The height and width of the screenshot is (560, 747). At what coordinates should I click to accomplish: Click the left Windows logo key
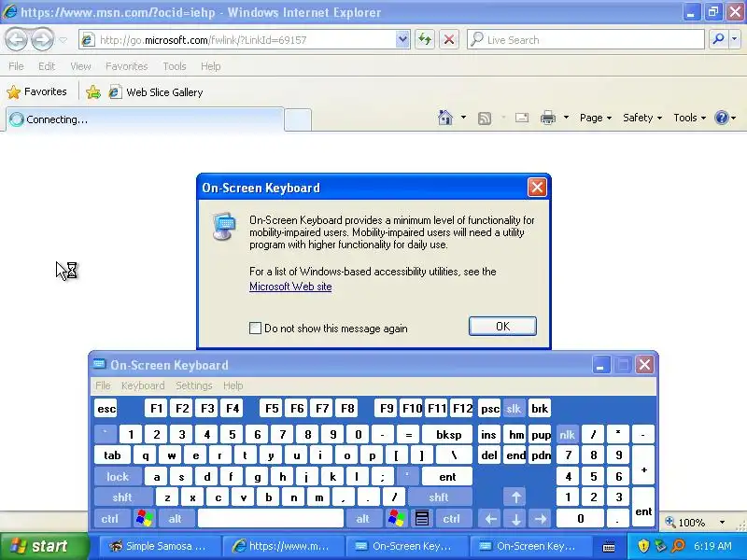point(145,519)
